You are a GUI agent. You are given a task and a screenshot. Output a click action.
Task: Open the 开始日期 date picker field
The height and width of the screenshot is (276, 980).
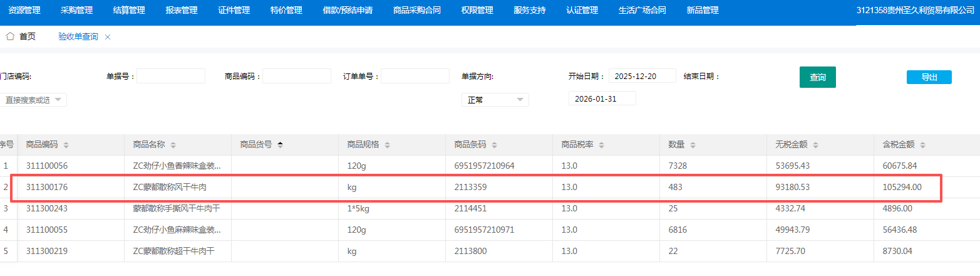642,76
